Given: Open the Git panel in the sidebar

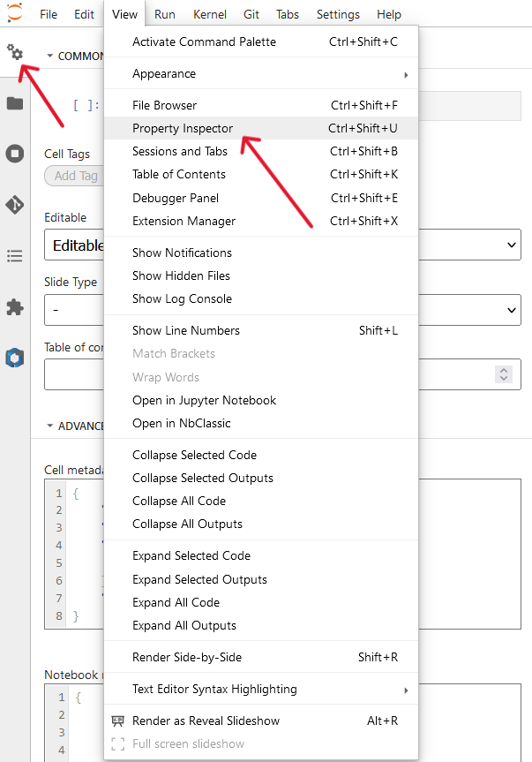Looking at the screenshot, I should [14, 205].
